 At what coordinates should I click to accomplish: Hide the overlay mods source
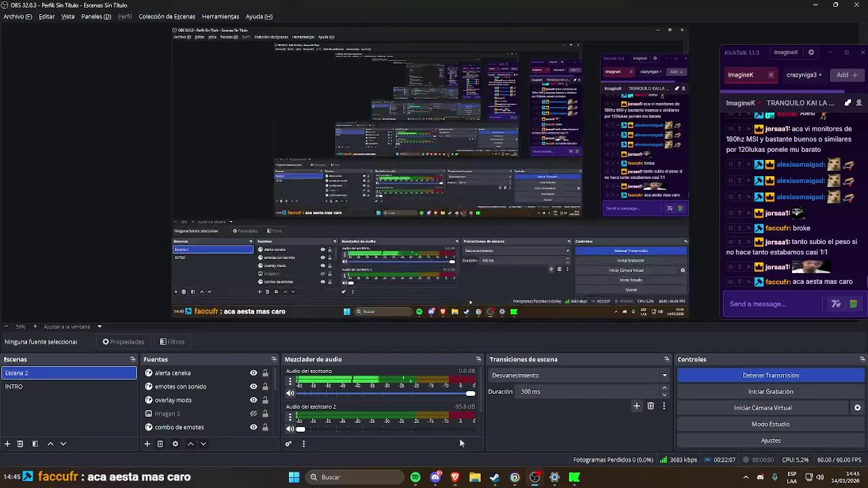point(254,400)
